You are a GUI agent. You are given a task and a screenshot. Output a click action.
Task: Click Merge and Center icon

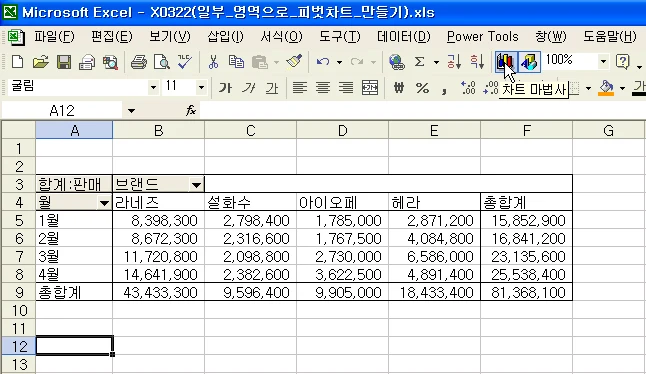tap(370, 88)
